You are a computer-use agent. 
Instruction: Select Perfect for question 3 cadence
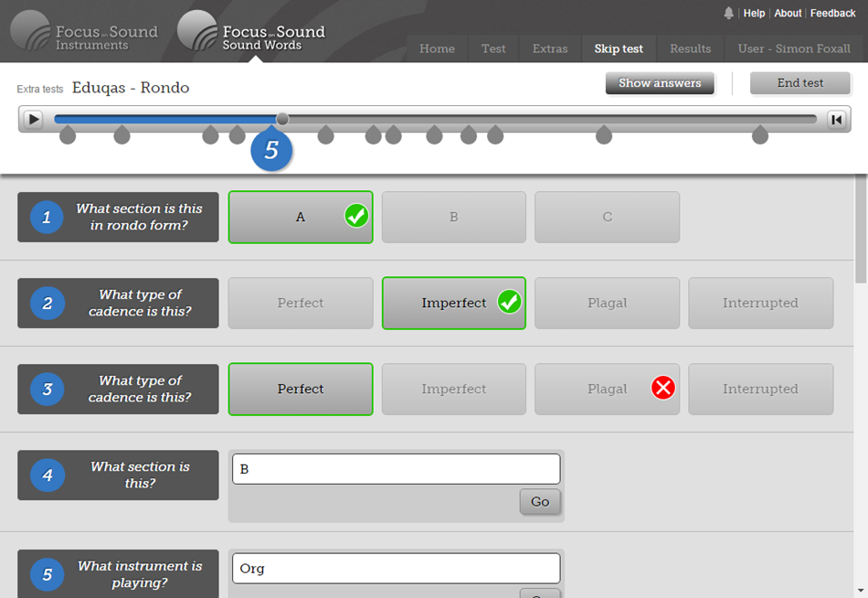[301, 389]
